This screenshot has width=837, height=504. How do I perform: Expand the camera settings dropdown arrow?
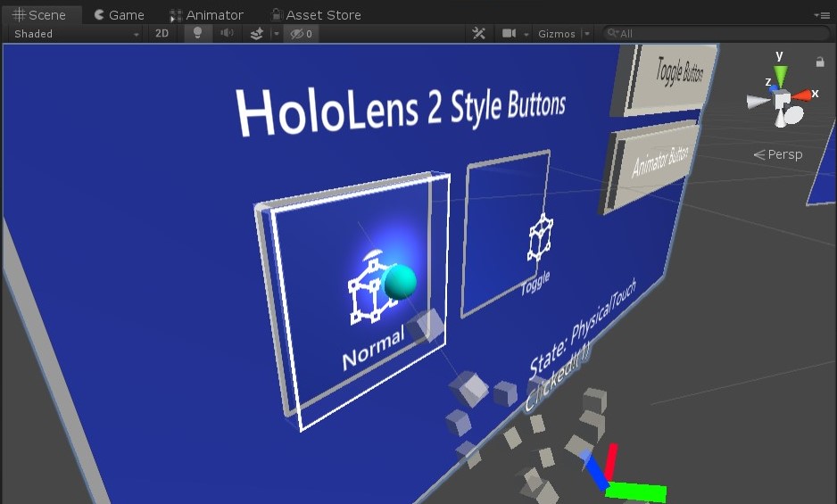[526, 34]
